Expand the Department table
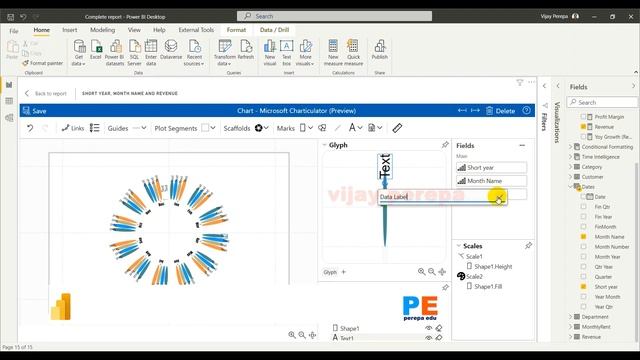This screenshot has height=360, width=640. tap(571, 317)
